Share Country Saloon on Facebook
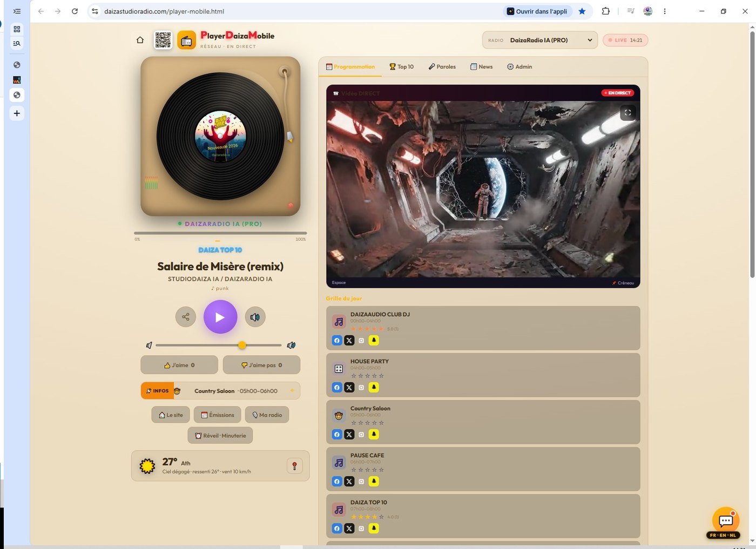This screenshot has height=549, width=756. coord(337,434)
